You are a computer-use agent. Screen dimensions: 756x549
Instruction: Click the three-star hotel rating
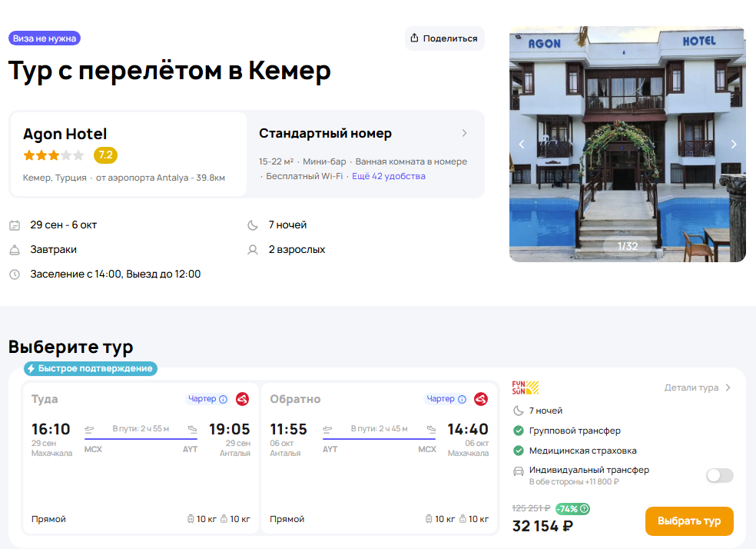[x=54, y=155]
